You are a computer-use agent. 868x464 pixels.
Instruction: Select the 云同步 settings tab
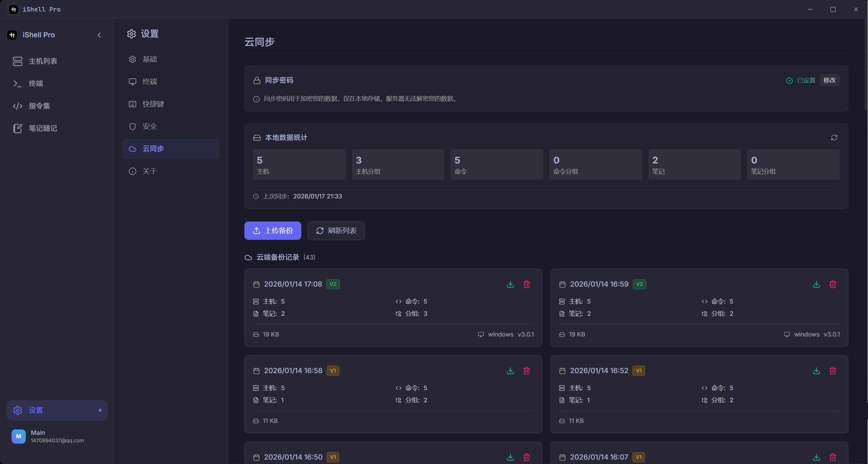[x=171, y=149]
